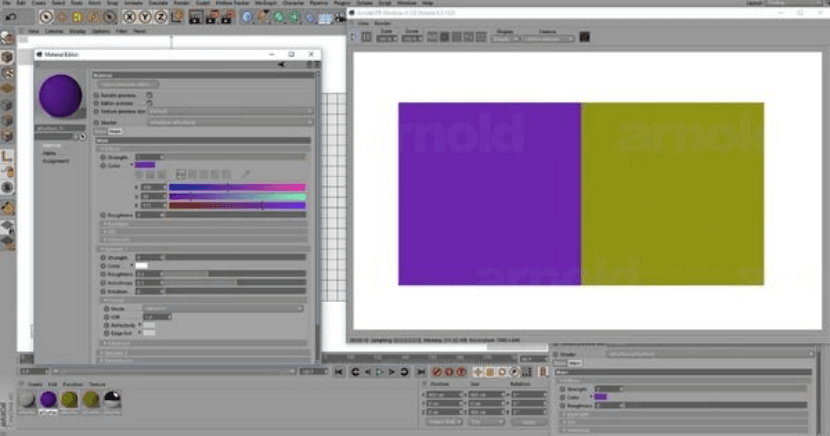Open the Display dropdown in Arnold IPR window

click(506, 39)
